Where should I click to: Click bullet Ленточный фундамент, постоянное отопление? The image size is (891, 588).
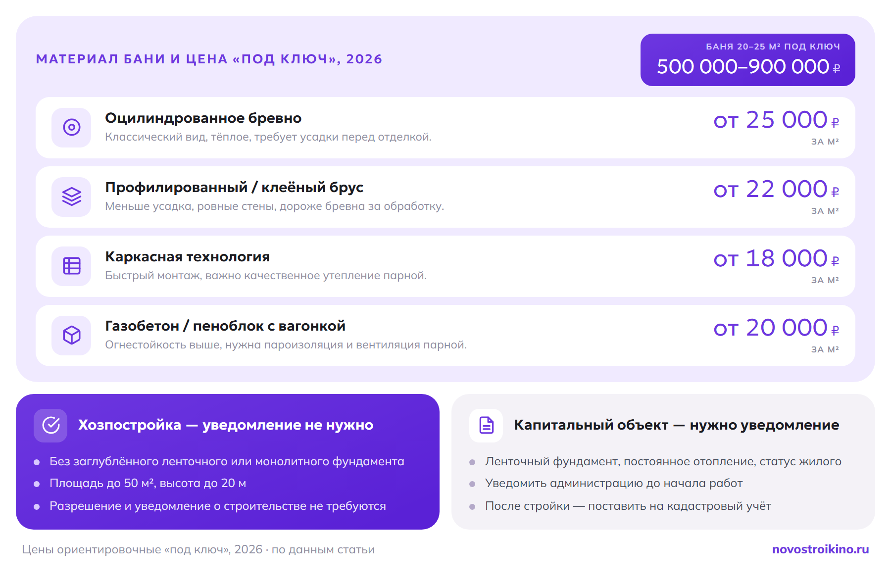tap(663, 462)
